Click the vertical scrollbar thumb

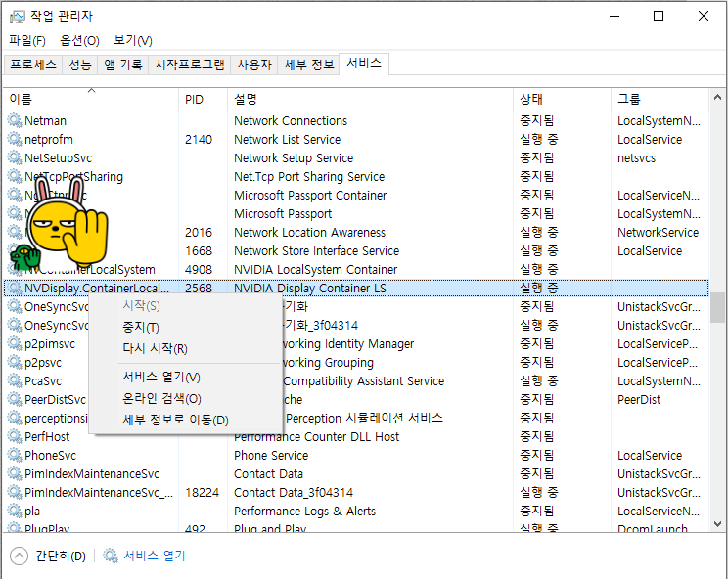pos(717,307)
